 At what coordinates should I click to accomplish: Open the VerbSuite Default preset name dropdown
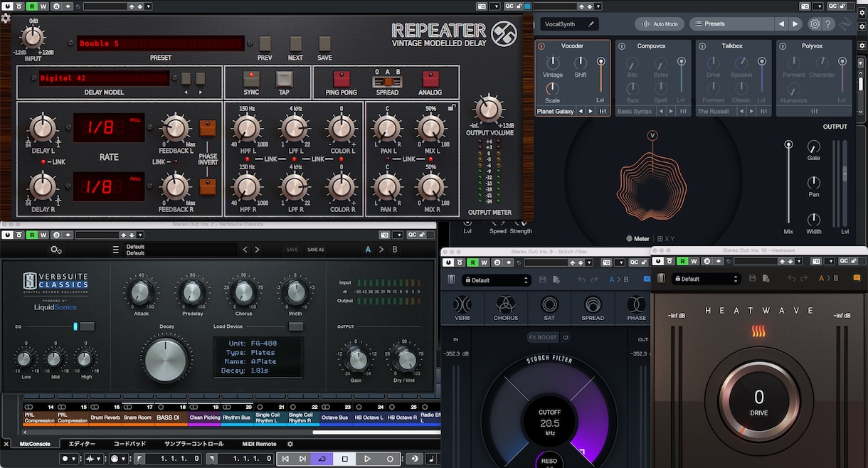click(x=180, y=250)
